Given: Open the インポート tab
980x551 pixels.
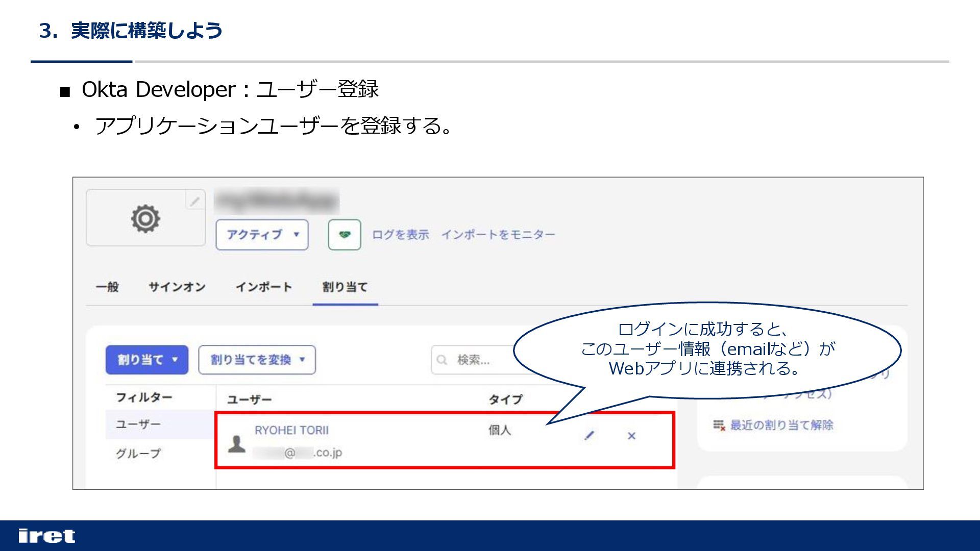Looking at the screenshot, I should (x=263, y=287).
